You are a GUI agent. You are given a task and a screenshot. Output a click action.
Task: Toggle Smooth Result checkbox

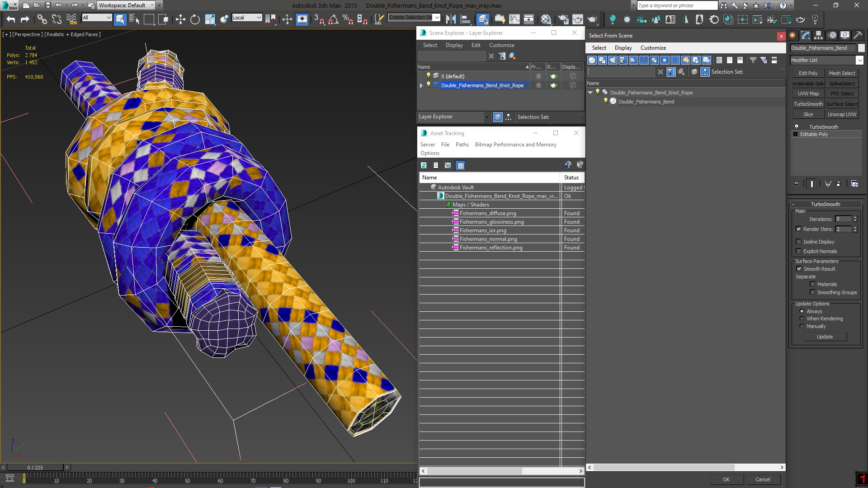(799, 269)
